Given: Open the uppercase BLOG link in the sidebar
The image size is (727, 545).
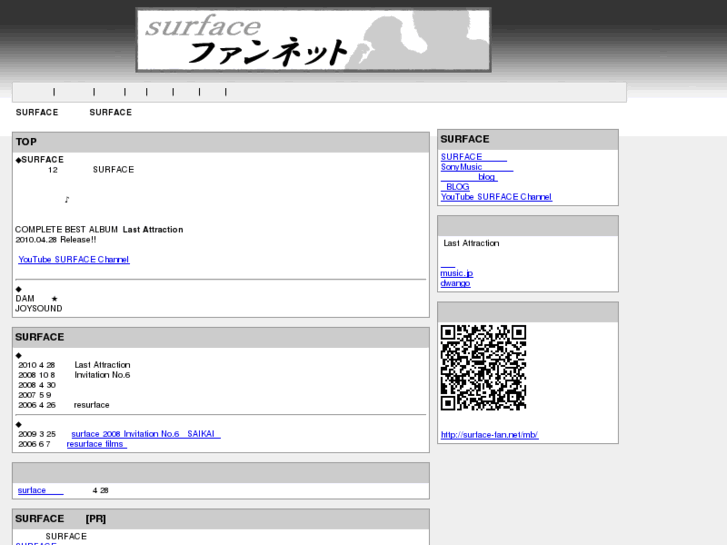Looking at the screenshot, I should (455, 187).
